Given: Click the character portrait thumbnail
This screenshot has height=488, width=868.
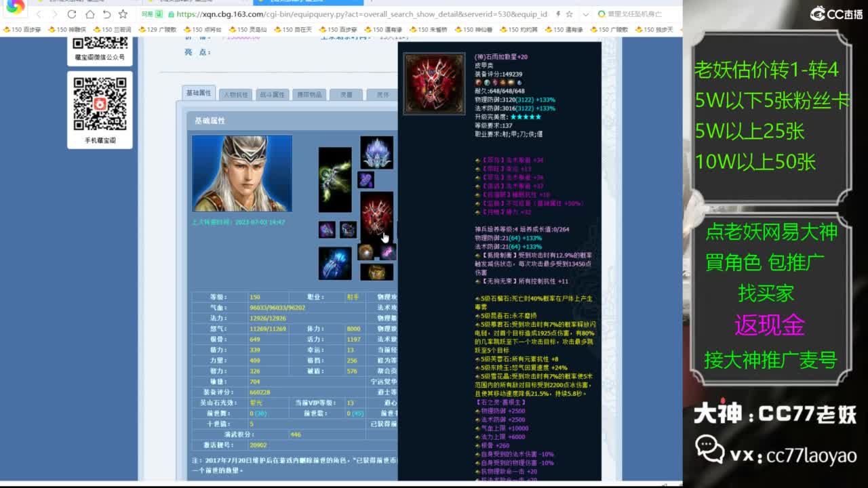Looking at the screenshot, I should (241, 172).
